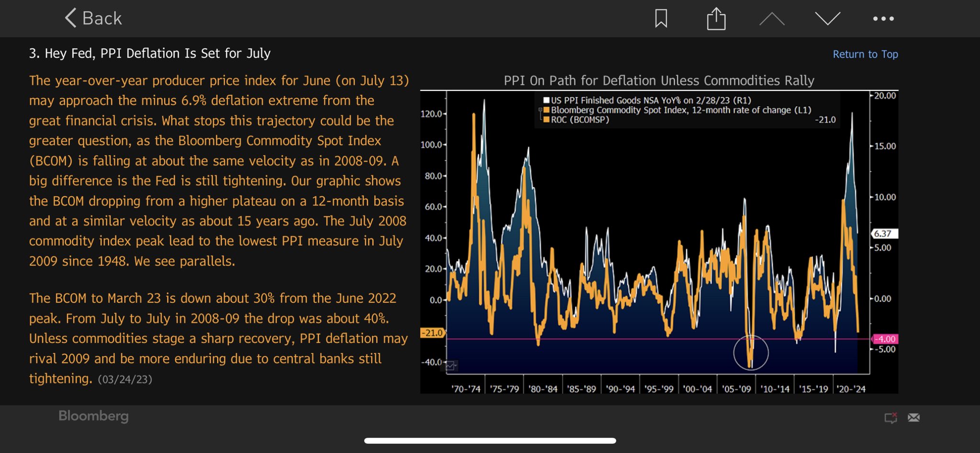Screen dimensions: 980x453
Task: Select the '05-'09 timeline label
Action: [x=736, y=389]
